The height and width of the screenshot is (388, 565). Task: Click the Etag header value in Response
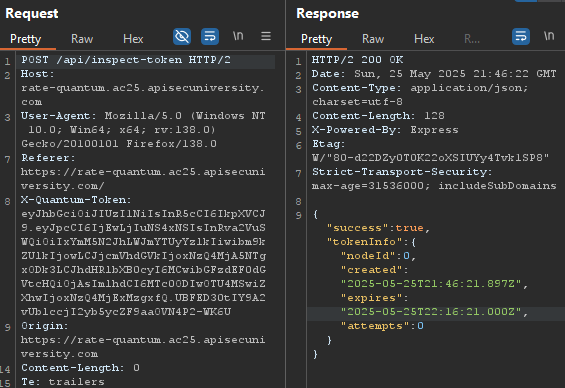430,158
